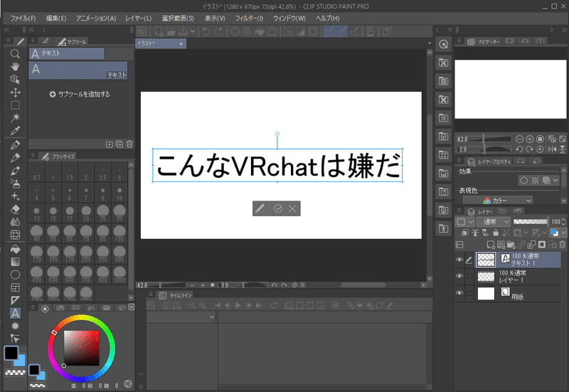Click the new raster layer icon
This screenshot has width=569, height=392.
coord(491,245)
